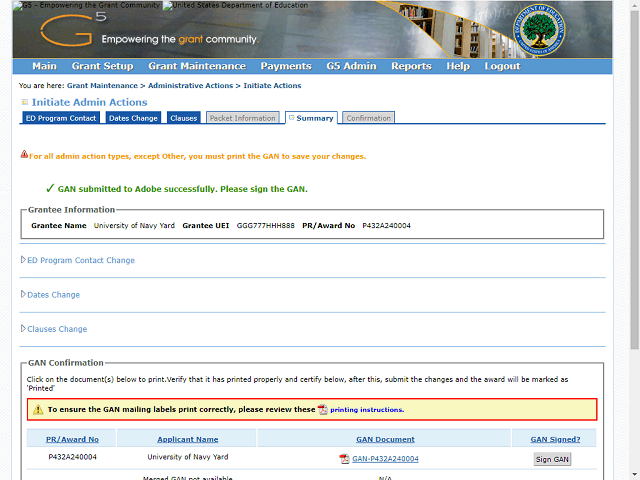640x480 pixels.
Task: Click the Grantee Name value University of Navy Yard
Action: pos(134,225)
